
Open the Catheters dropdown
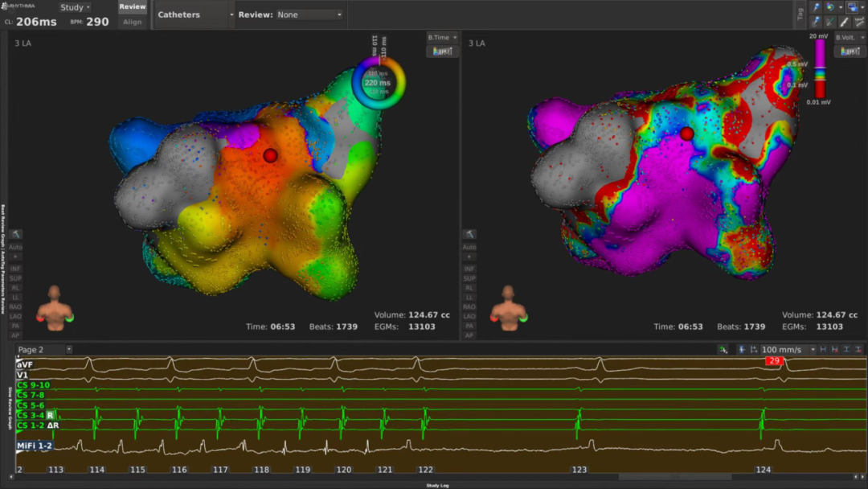(195, 14)
